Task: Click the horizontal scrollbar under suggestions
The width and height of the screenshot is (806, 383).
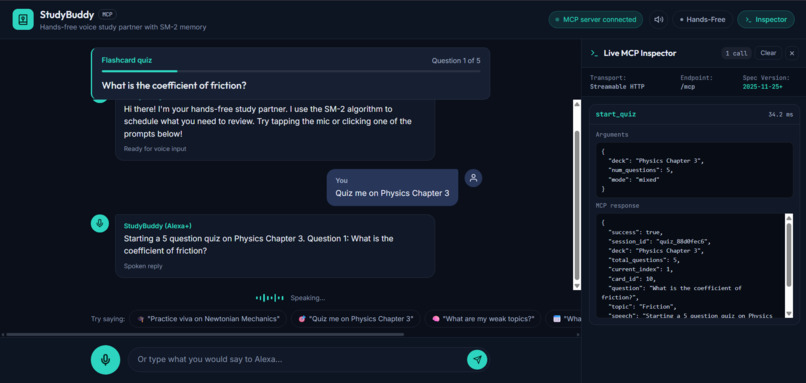Action: [205, 334]
